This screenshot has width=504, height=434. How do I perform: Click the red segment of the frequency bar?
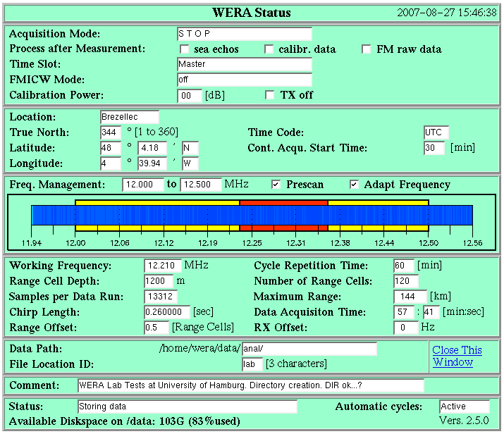[283, 203]
